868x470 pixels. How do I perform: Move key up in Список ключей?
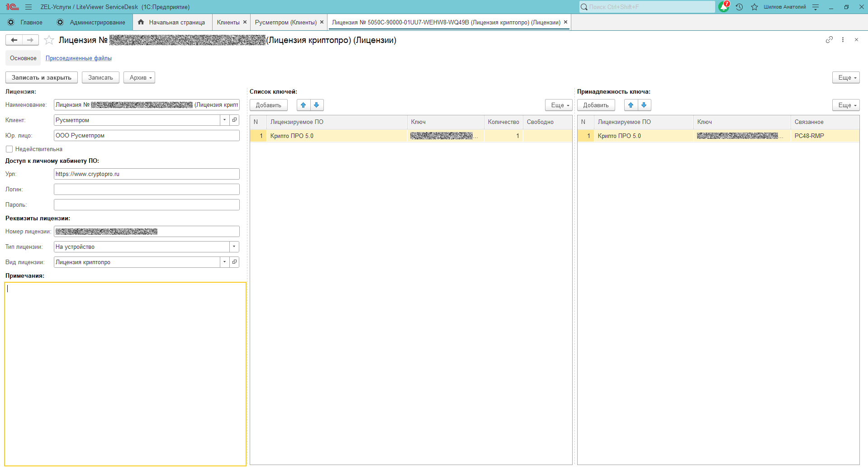pyautogui.click(x=304, y=105)
